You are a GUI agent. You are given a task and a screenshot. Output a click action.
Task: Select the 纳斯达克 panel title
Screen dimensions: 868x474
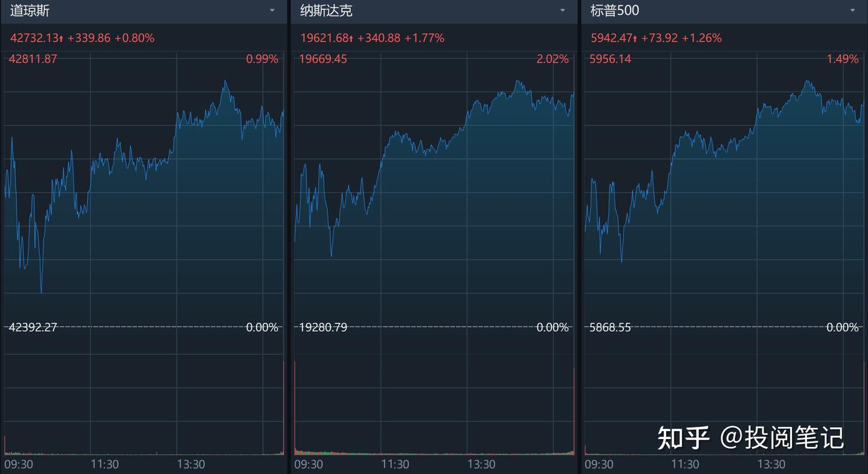326,11
